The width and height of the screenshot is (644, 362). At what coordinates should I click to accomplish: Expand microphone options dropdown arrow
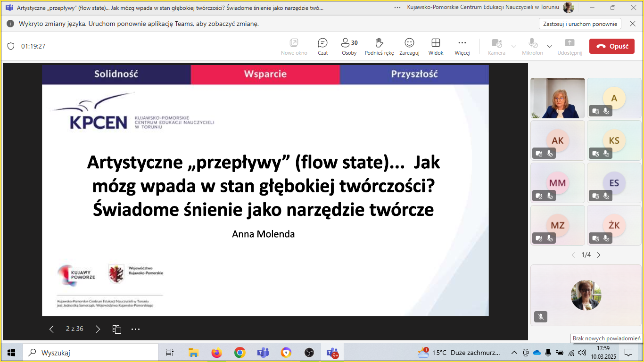pyautogui.click(x=550, y=46)
